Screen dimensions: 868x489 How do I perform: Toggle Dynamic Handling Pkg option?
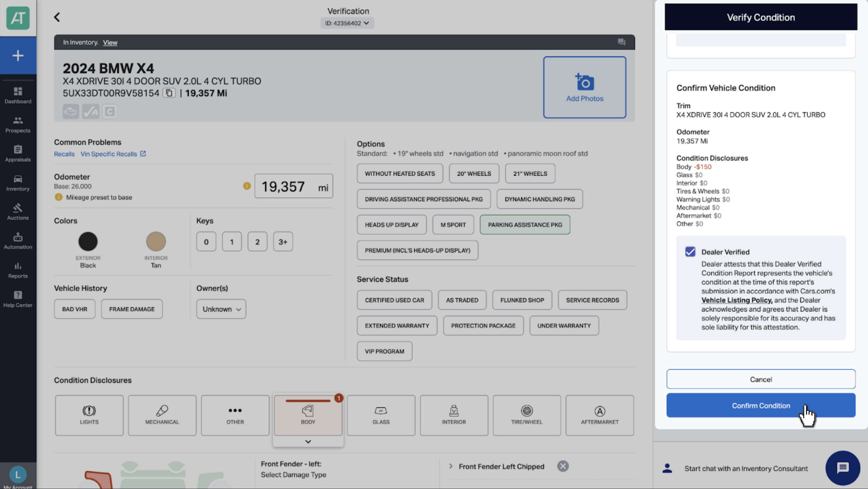coord(539,199)
